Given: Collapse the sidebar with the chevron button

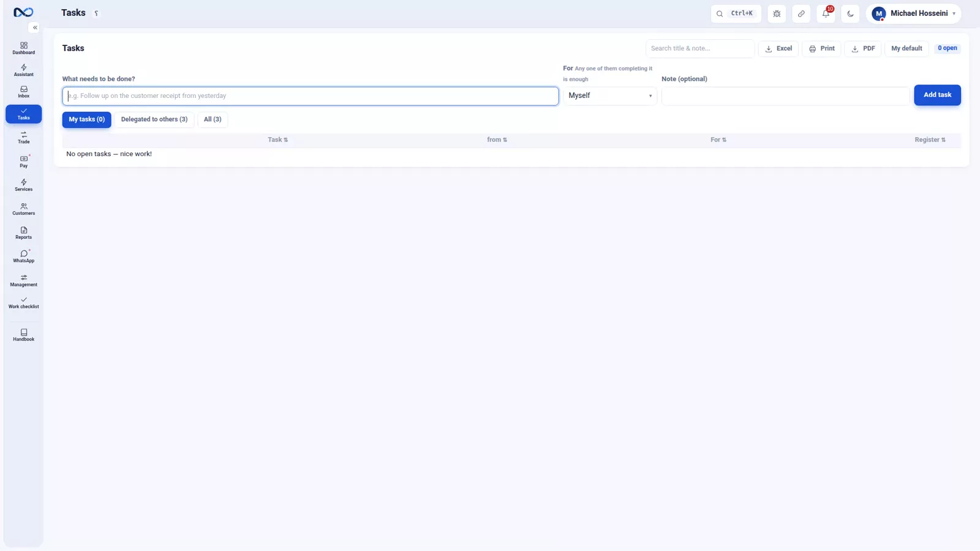Looking at the screenshot, I should point(35,28).
